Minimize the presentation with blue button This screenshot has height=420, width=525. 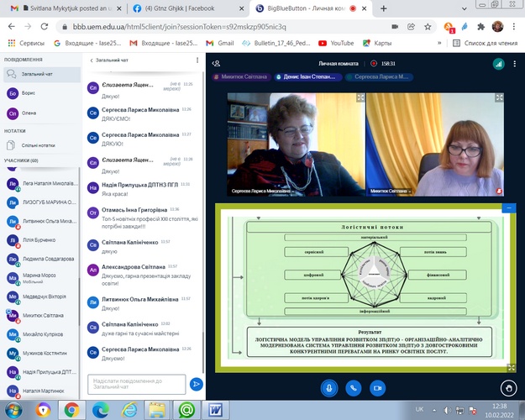[x=508, y=207]
